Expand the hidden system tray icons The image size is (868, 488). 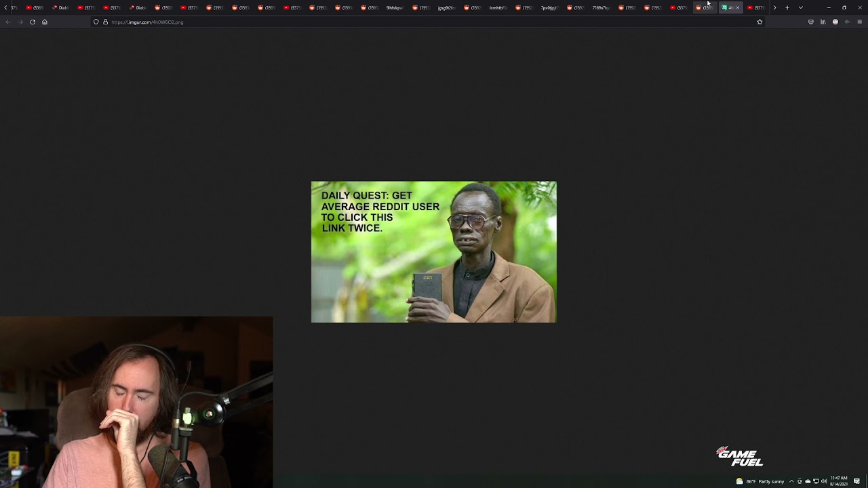791,481
